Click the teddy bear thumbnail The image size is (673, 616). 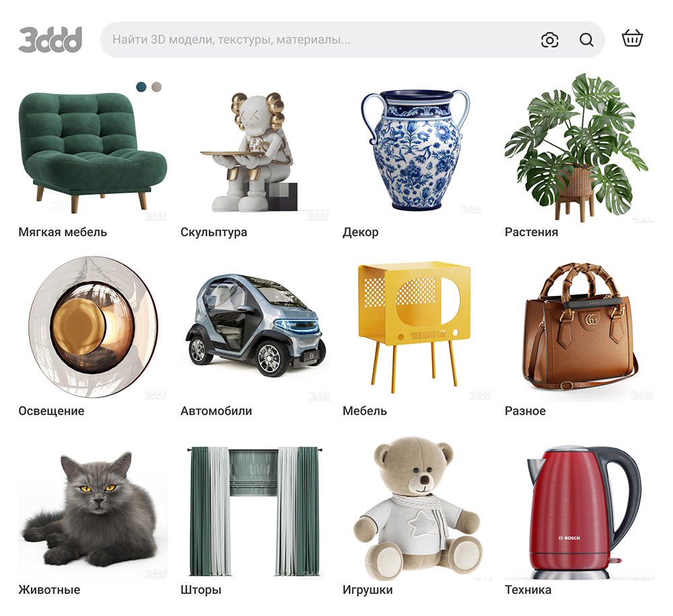[417, 509]
